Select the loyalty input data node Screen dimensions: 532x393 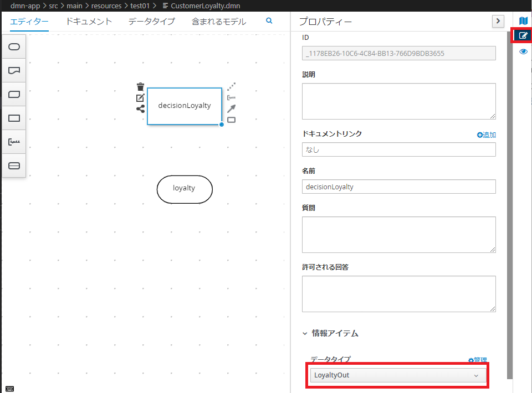click(x=185, y=189)
